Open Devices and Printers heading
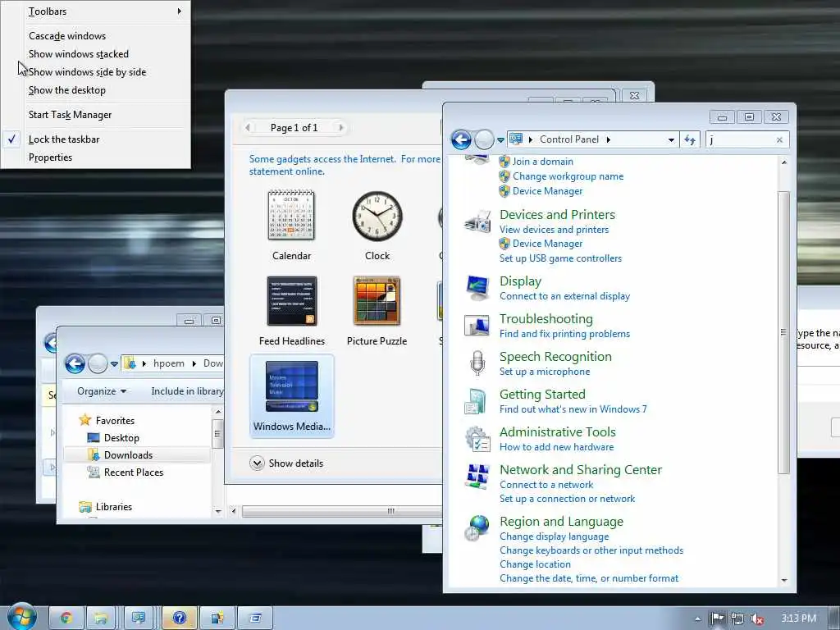This screenshot has height=630, width=840. [557, 214]
